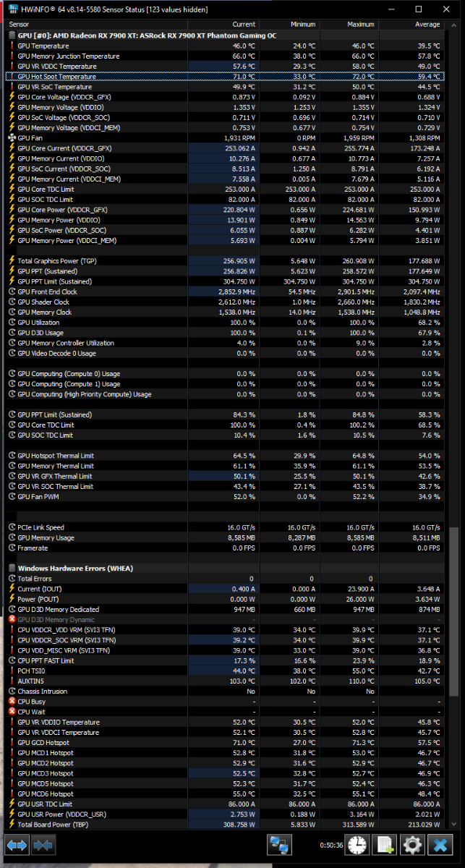Select GPU Video Decode 0 Usage row
Viewport: 465px width, 868px height.
click(x=226, y=353)
